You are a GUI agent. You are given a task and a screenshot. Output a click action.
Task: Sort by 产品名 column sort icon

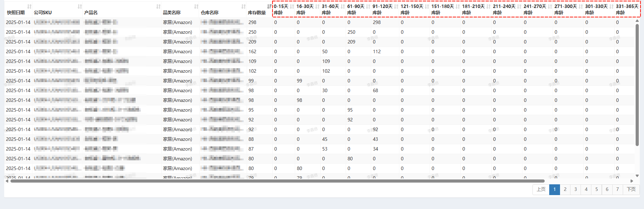point(159,7)
